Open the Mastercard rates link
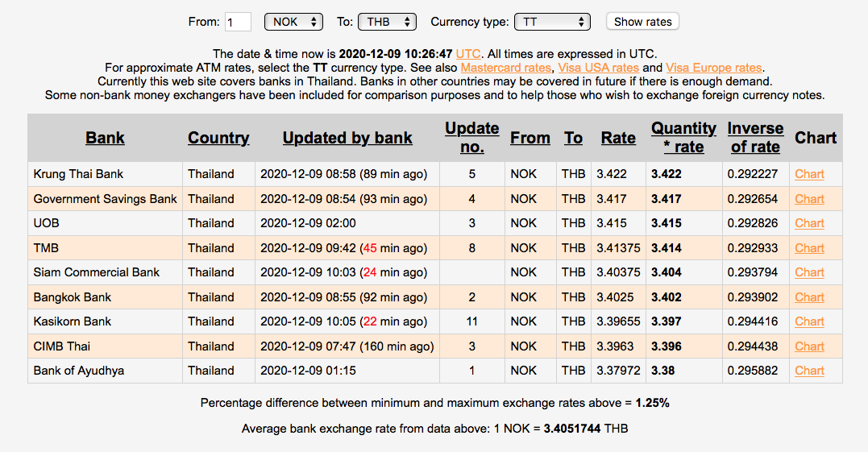 pos(505,68)
